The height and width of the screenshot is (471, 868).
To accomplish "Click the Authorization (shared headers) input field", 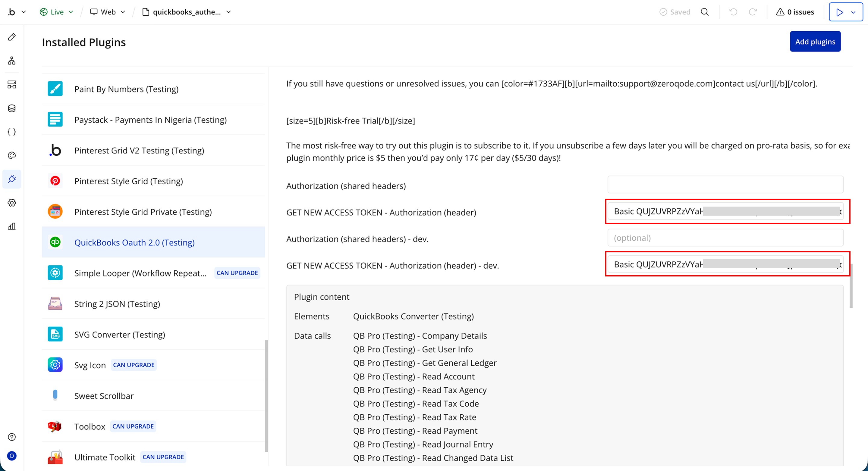I will [x=725, y=185].
